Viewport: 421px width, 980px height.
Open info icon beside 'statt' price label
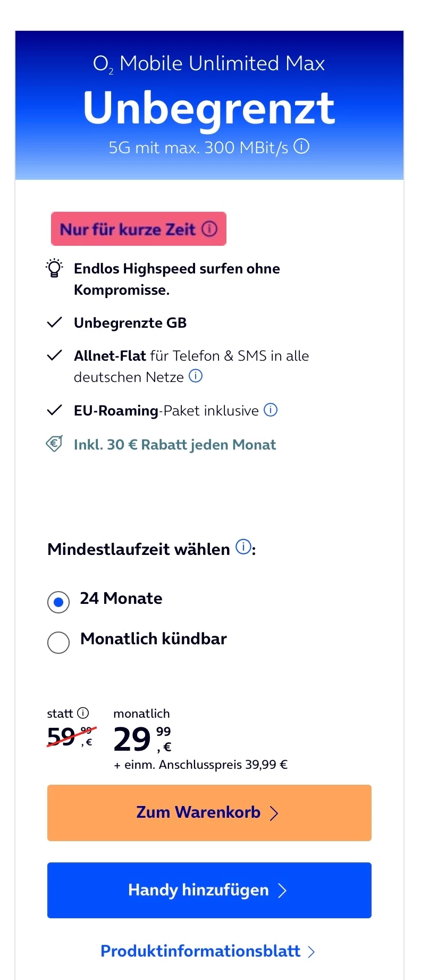[83, 713]
